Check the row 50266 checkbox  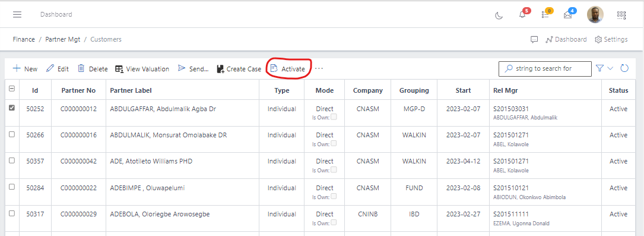coord(12,134)
